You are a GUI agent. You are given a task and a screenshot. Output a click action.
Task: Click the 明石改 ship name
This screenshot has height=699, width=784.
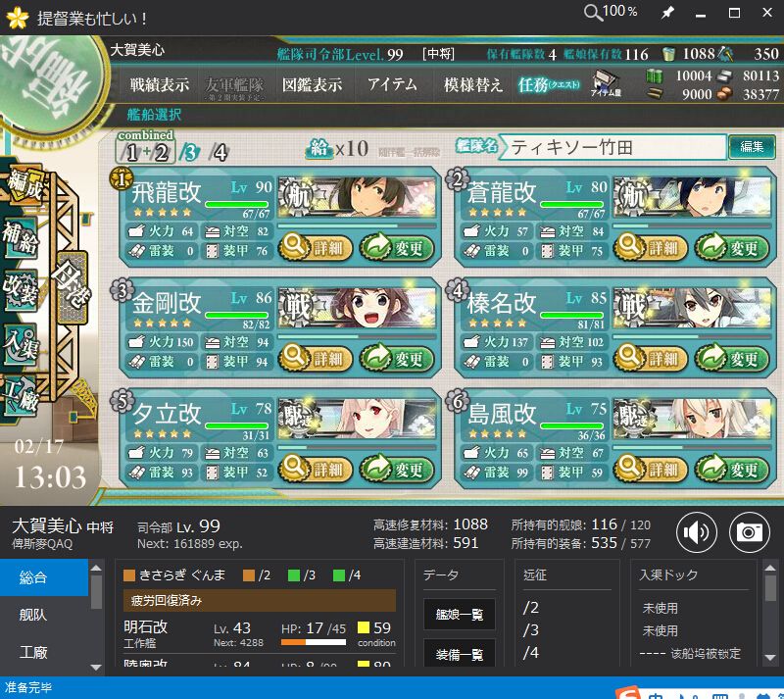(145, 627)
